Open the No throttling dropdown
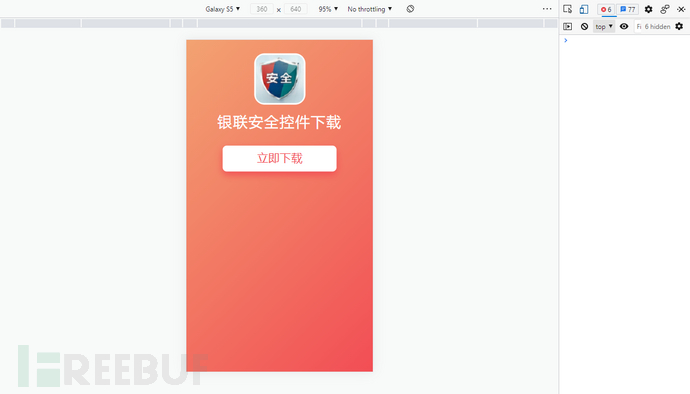The width and height of the screenshot is (690, 394). point(370,9)
